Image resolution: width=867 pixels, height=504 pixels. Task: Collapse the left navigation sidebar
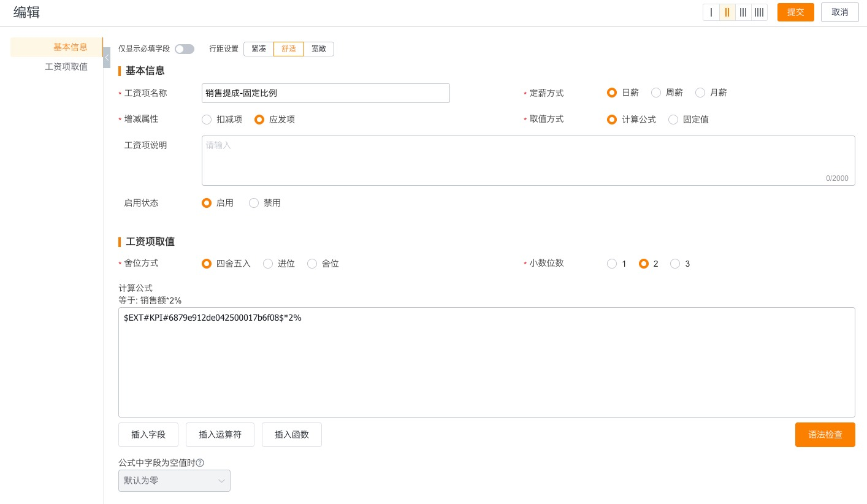click(x=107, y=58)
